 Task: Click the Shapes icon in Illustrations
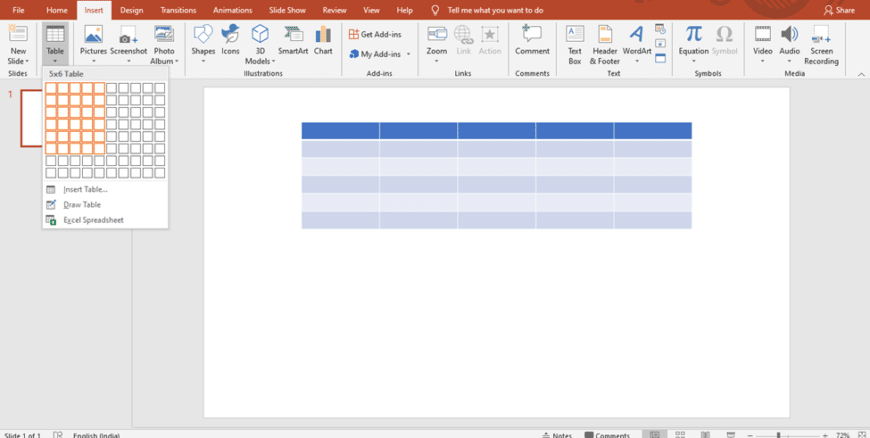pyautogui.click(x=203, y=40)
